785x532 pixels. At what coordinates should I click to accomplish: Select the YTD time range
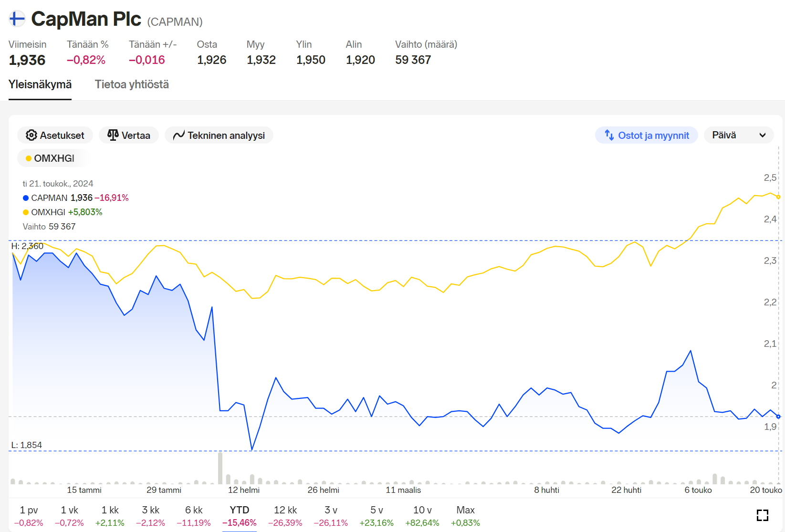pos(240,516)
